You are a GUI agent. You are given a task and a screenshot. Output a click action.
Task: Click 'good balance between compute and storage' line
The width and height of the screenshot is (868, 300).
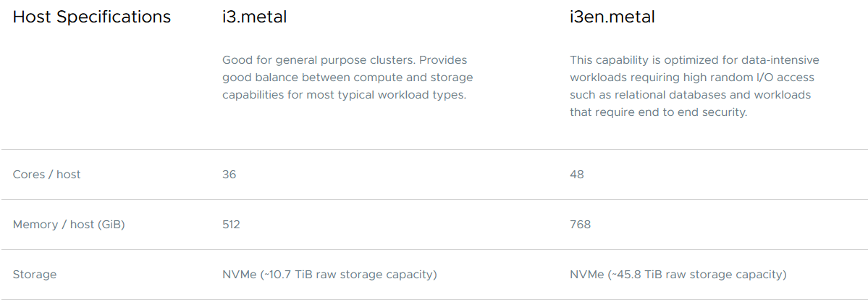[347, 77]
